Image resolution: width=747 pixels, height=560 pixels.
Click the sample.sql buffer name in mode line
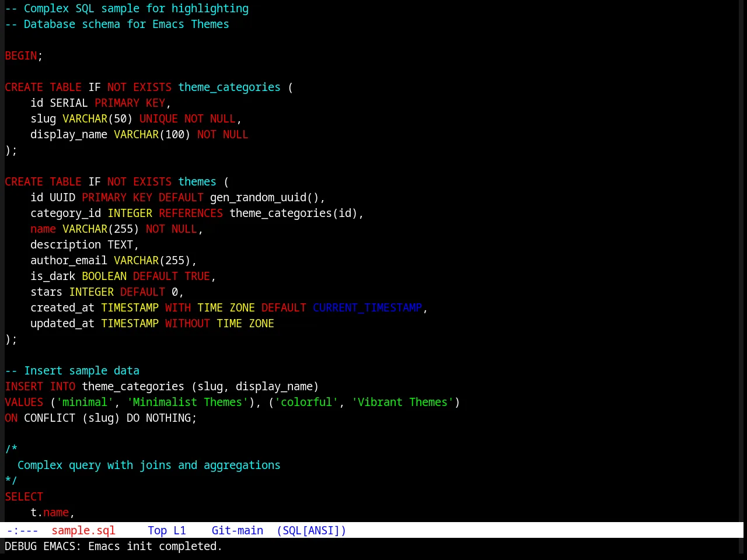click(x=83, y=530)
